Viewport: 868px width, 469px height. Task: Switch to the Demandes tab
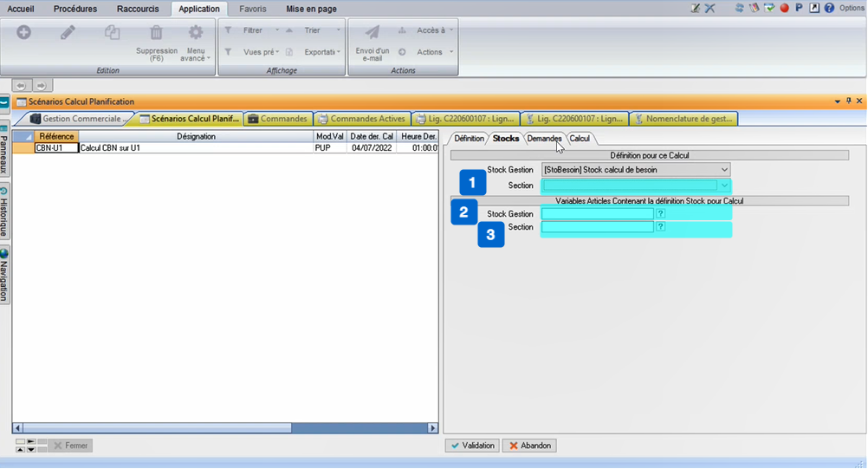pos(544,139)
